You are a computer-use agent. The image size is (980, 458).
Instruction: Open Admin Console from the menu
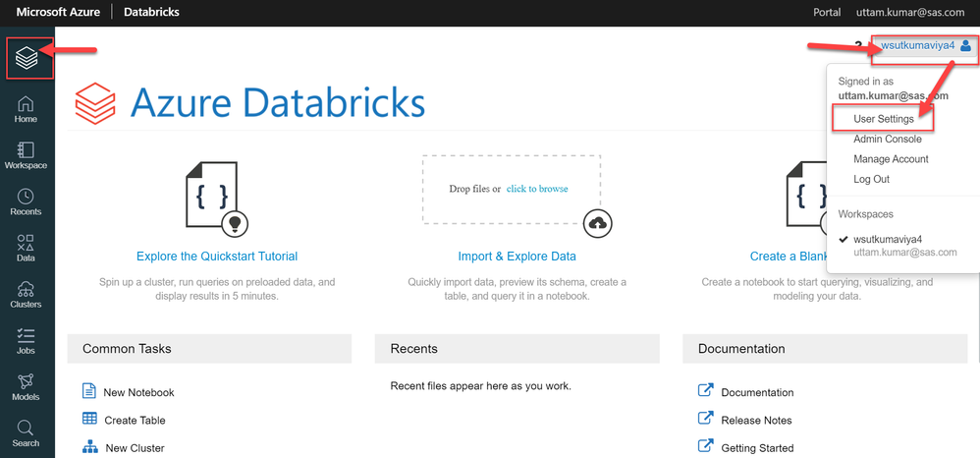[887, 140]
